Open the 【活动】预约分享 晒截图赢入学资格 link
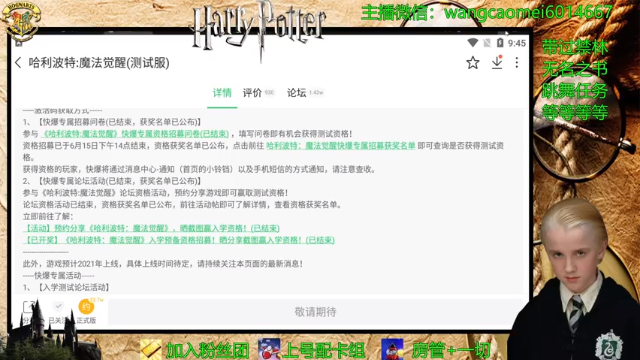 pyautogui.click(x=151, y=228)
